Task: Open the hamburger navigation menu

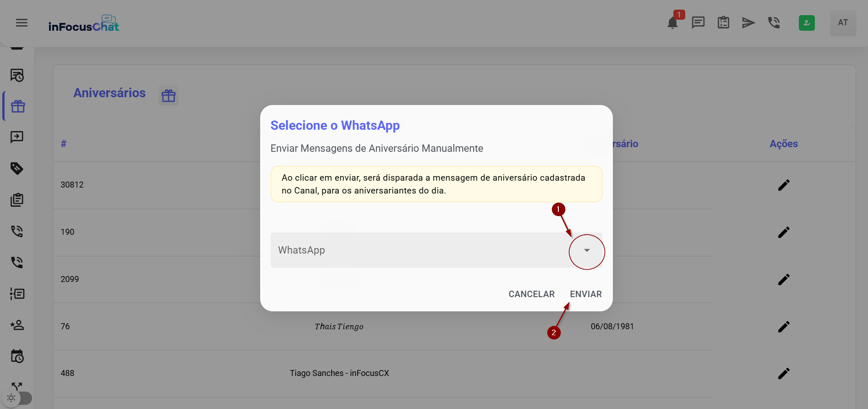Action: click(x=22, y=23)
